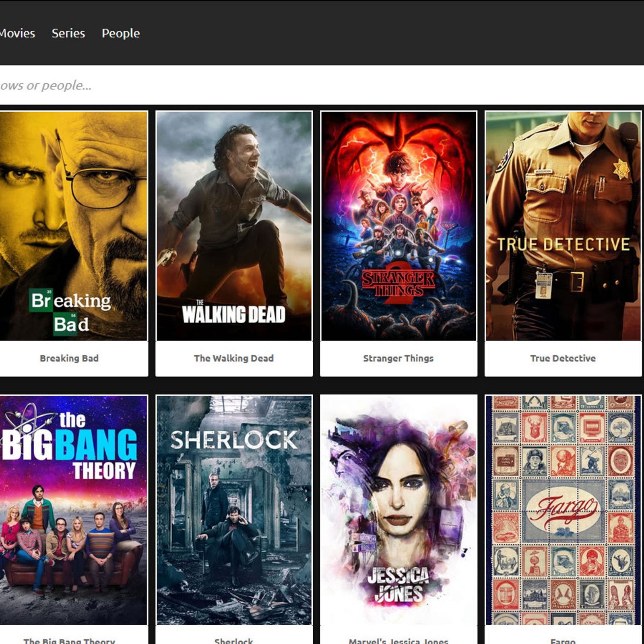Click The Walking Dead title link
Image resolution: width=644 pixels, height=644 pixels.
[x=234, y=358]
